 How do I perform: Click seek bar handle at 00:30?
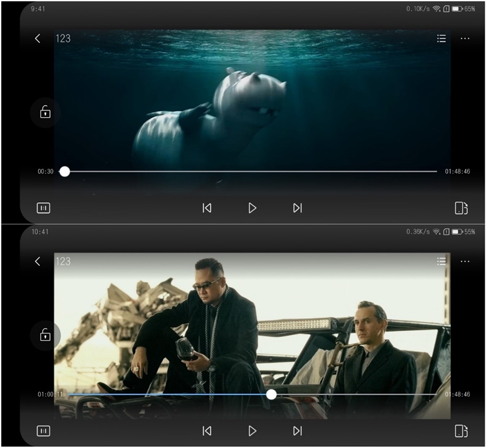click(64, 172)
